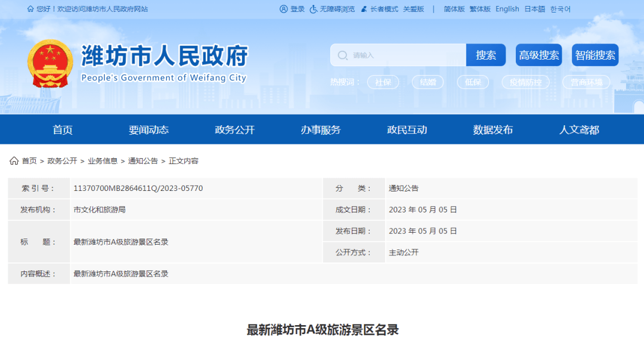Navigate to 通知公告 via the breadcrumb

143,160
